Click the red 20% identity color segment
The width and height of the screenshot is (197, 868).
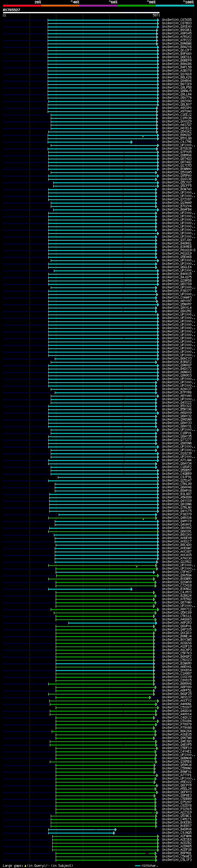click(x=22, y=6)
